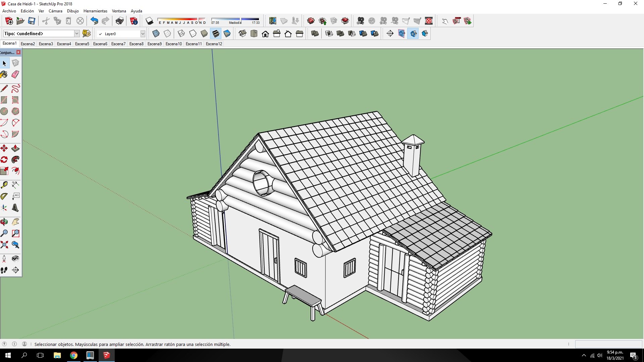The height and width of the screenshot is (362, 644).
Task: Click the Zoom Extents tool
Action: 4,245
